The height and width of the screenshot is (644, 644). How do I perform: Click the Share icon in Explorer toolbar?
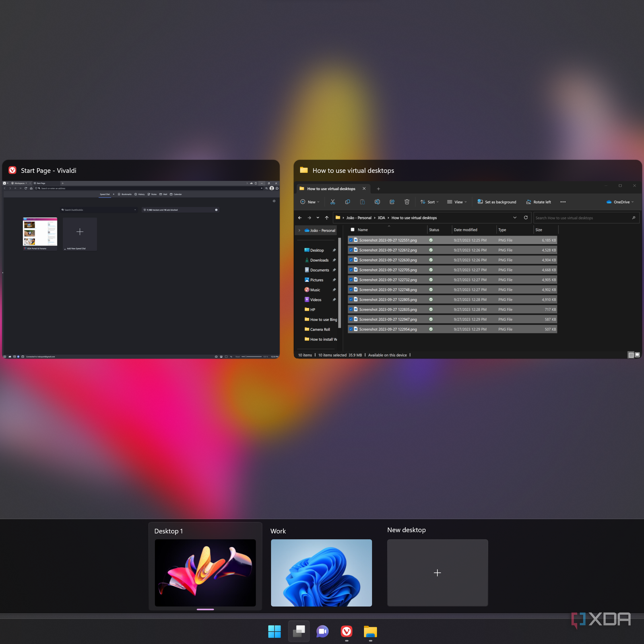(392, 202)
